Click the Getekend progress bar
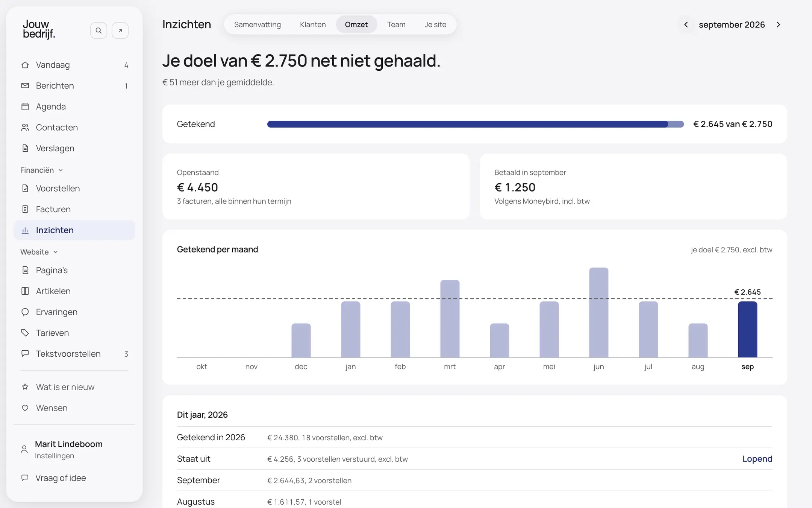Image resolution: width=812 pixels, height=508 pixels. point(475,124)
